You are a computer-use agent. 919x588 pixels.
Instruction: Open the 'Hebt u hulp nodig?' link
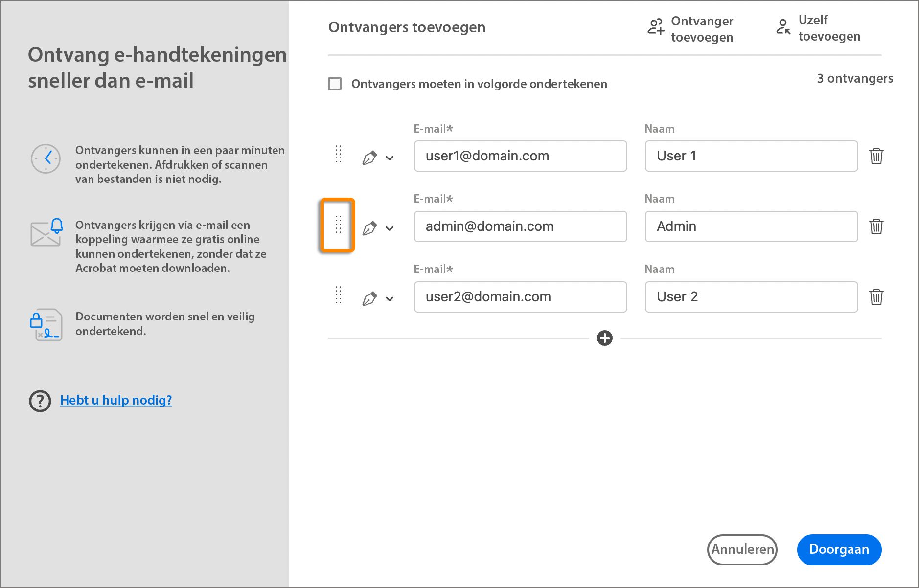115,400
